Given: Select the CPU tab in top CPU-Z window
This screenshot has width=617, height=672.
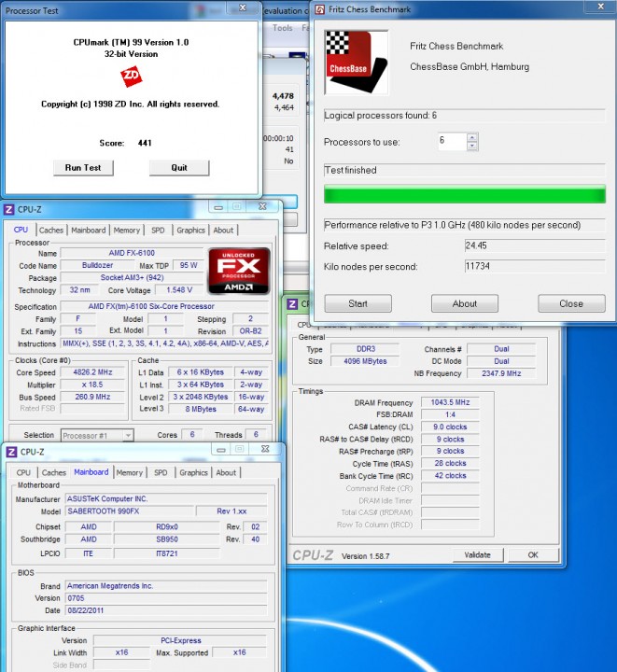Looking at the screenshot, I should click(x=21, y=230).
